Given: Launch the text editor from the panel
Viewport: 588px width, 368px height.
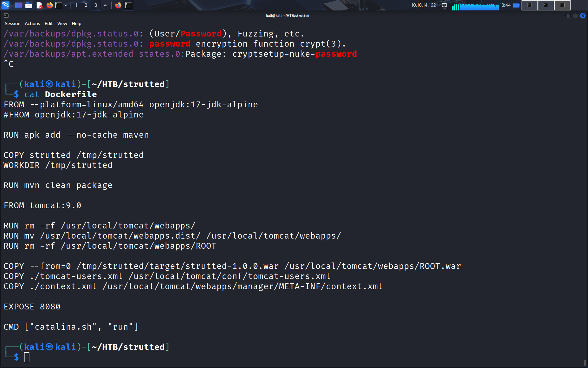Looking at the screenshot, I should pos(39,5).
